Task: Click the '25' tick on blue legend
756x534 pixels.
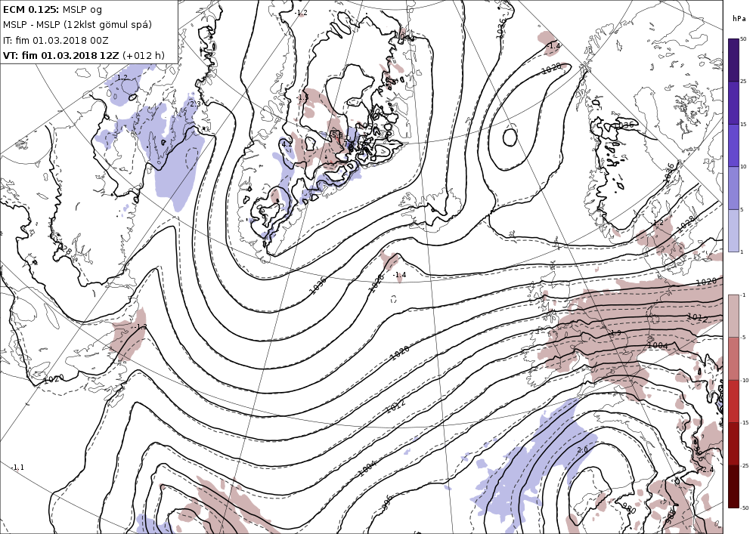Action: [743, 82]
